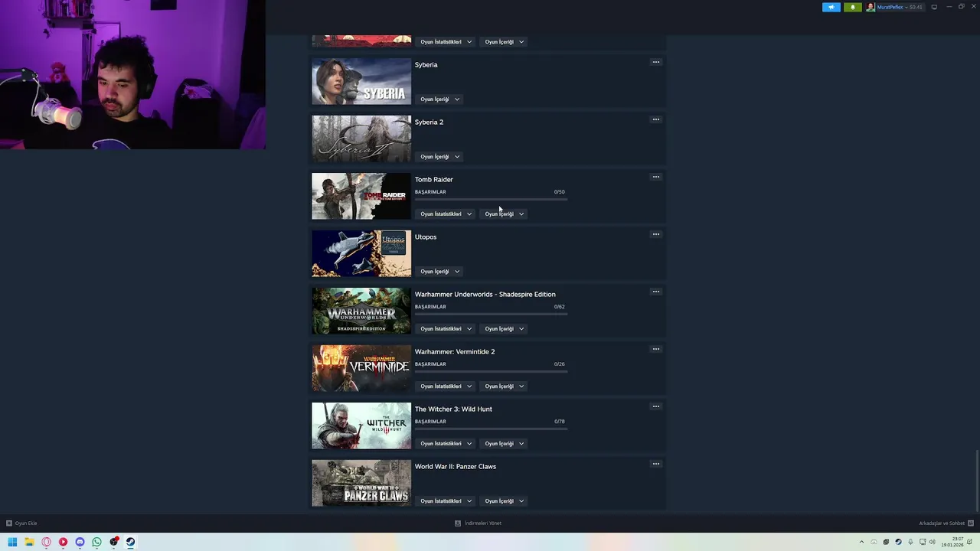Open World War II: Panzer Claws title
This screenshot has height=551, width=980.
(x=455, y=467)
